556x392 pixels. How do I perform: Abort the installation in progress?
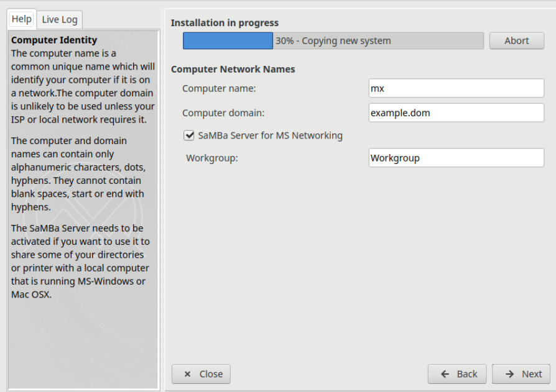point(517,41)
